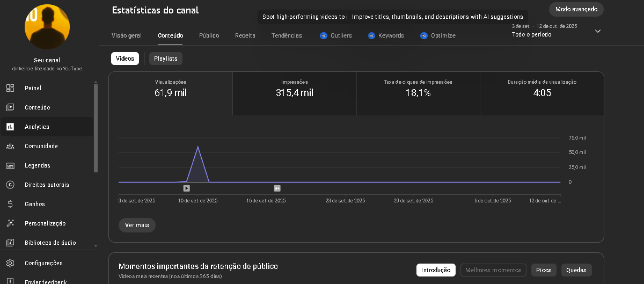
Task: Click the Modo avançado button
Action: pyautogui.click(x=576, y=9)
